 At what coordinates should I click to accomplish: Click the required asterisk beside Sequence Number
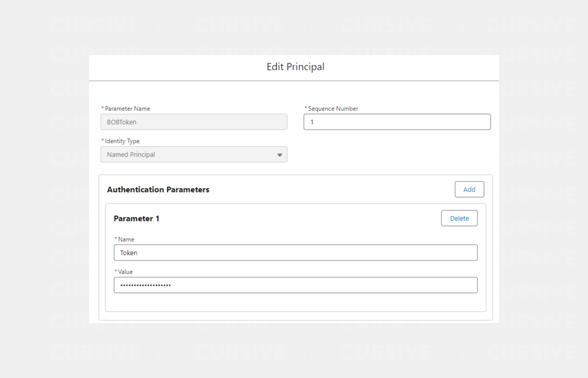point(306,108)
